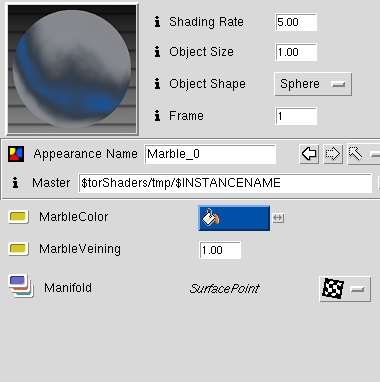Open the Object Shape Sphere dropdown
The image size is (380, 382).
click(x=313, y=84)
